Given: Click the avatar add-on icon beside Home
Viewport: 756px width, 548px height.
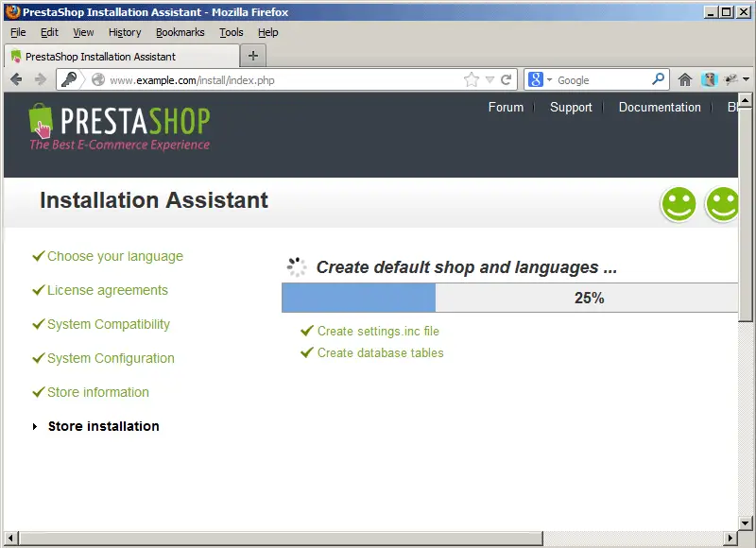Looking at the screenshot, I should click(710, 79).
